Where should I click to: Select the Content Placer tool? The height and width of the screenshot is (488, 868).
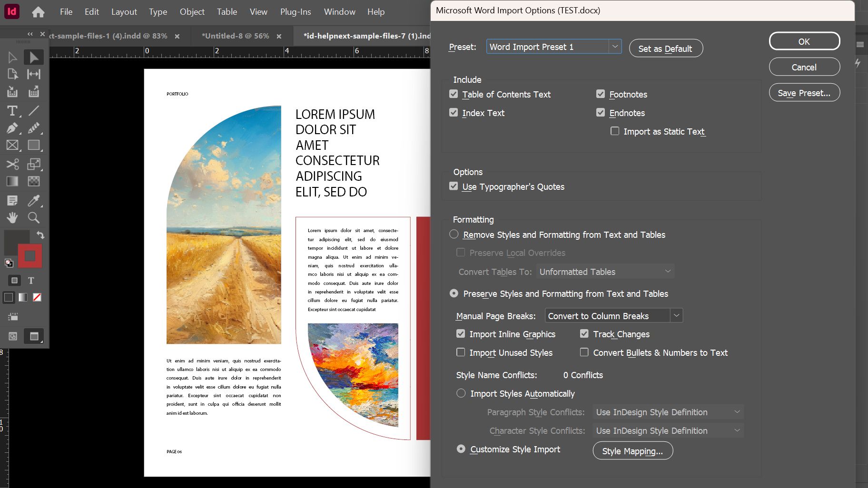(x=33, y=92)
